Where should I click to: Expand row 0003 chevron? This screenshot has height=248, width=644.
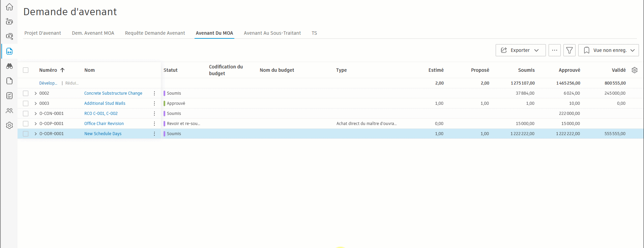(x=36, y=103)
